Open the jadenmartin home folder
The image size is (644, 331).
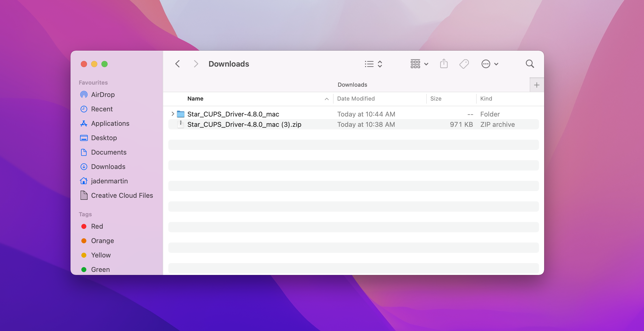pos(109,181)
